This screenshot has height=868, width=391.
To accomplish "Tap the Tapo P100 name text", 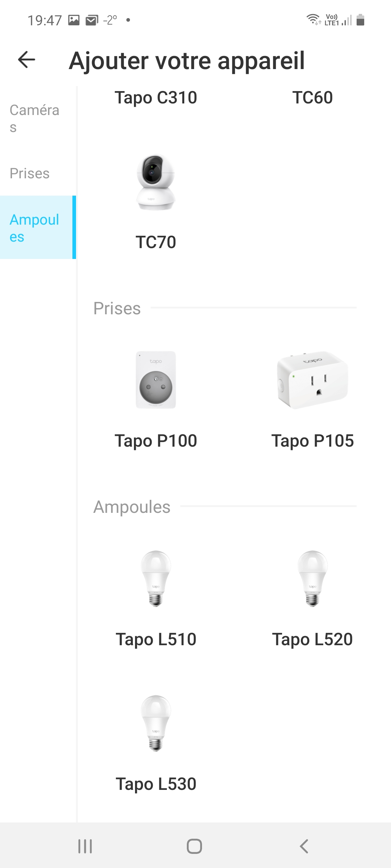I will [156, 441].
